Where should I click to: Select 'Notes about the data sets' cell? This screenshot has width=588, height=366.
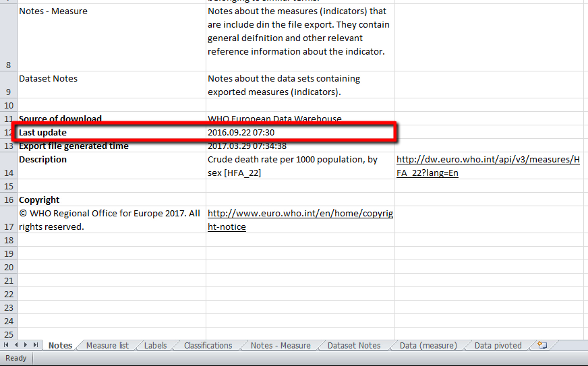[x=300, y=85]
